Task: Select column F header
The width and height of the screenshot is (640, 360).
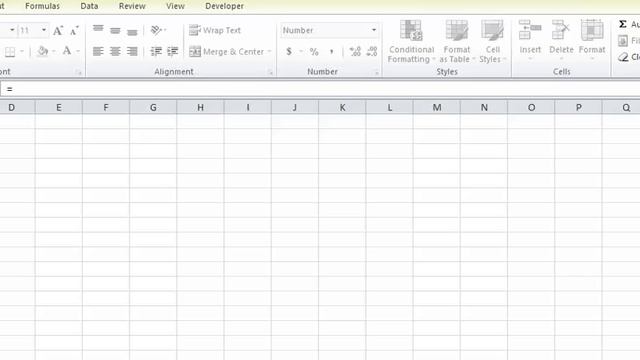Action: pyautogui.click(x=106, y=107)
